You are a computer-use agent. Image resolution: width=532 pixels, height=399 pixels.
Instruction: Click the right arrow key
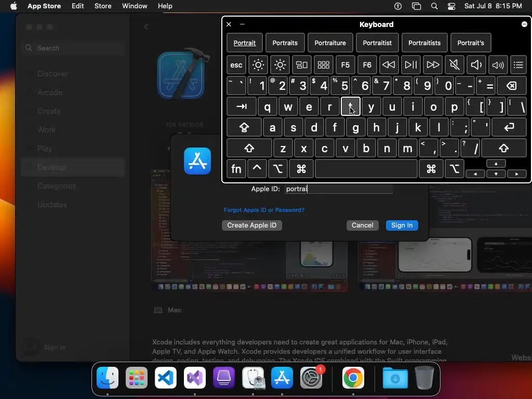click(x=517, y=174)
